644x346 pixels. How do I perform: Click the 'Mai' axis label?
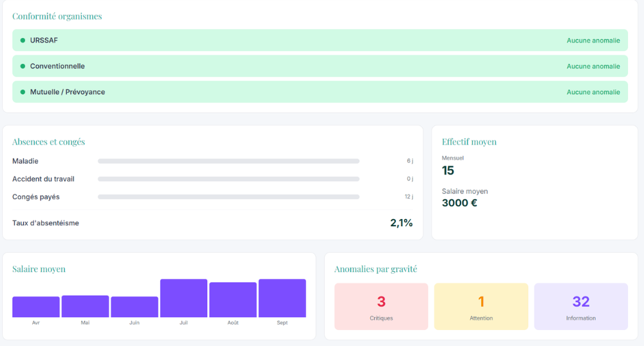coord(85,323)
